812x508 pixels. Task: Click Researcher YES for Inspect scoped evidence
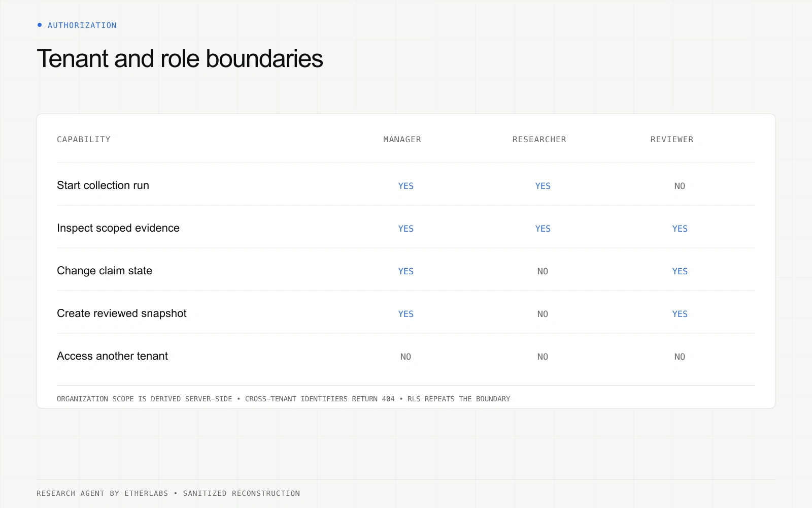coord(543,229)
